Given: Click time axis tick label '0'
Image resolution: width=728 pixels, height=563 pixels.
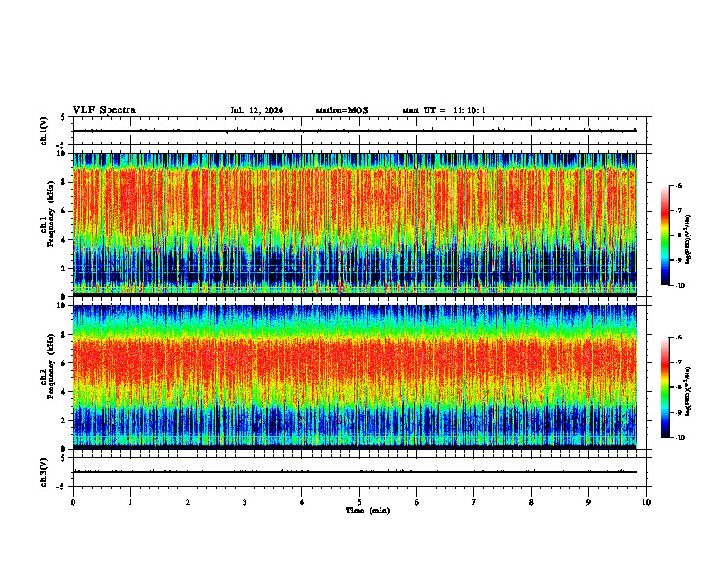Looking at the screenshot, I should coord(73,502).
